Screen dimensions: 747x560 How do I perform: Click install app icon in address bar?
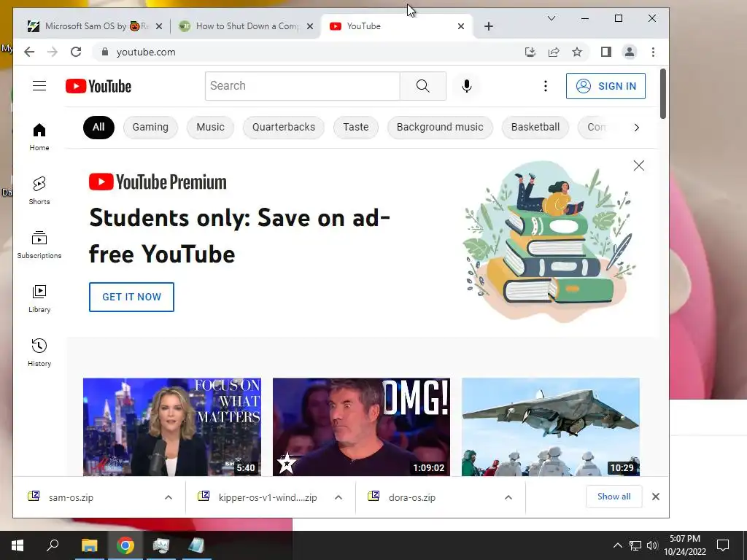click(530, 52)
